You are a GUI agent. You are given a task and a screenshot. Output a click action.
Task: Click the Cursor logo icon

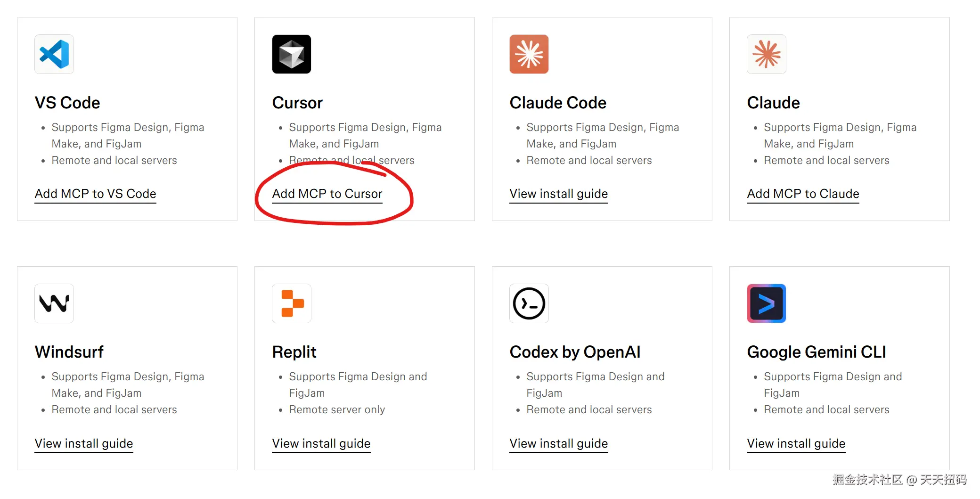pyautogui.click(x=292, y=54)
